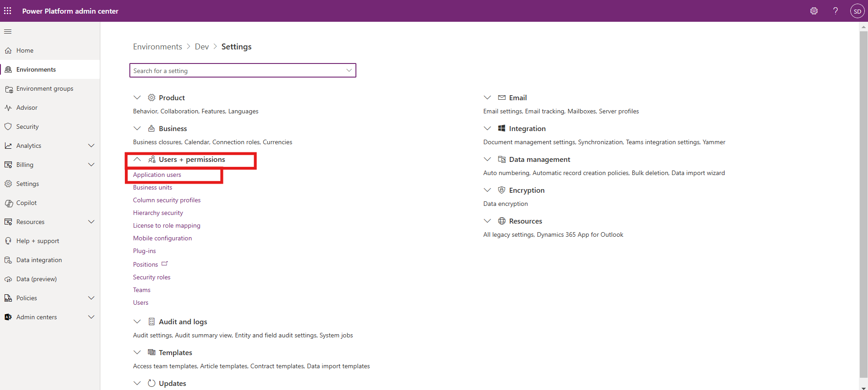Click the Home icon in sidebar
Screen dimensions: 868x390
coord(8,51)
